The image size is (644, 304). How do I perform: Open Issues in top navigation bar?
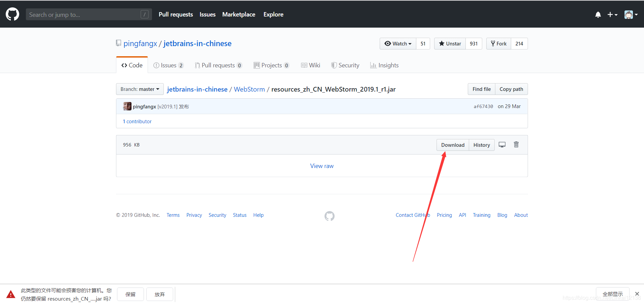[207, 14]
